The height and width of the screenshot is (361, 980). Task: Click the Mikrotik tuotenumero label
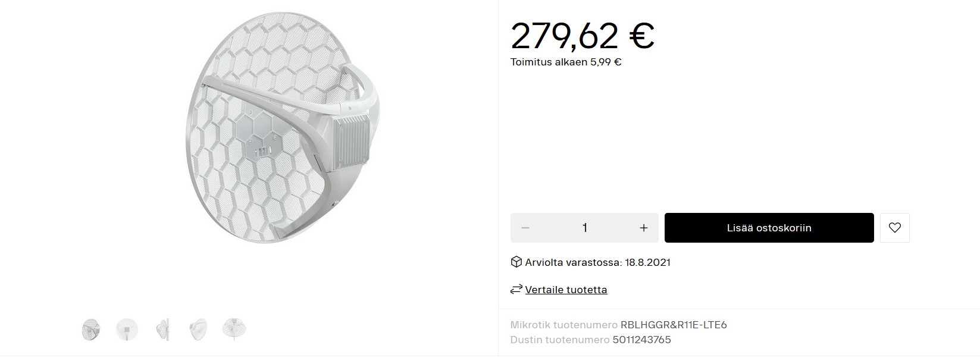pyautogui.click(x=564, y=325)
